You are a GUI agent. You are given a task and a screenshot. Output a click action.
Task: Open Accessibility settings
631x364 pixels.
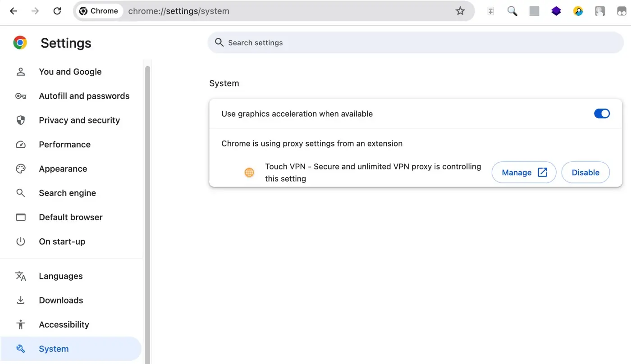71,325
